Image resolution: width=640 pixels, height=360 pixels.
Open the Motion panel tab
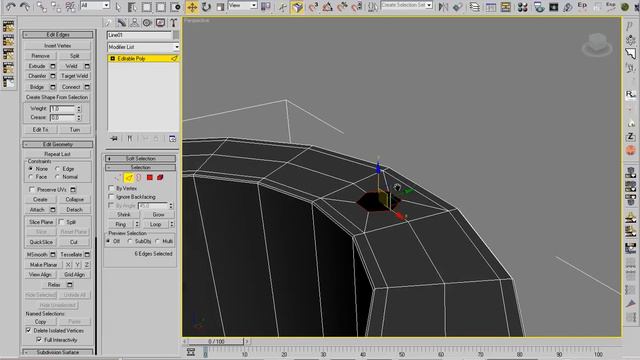(x=147, y=23)
